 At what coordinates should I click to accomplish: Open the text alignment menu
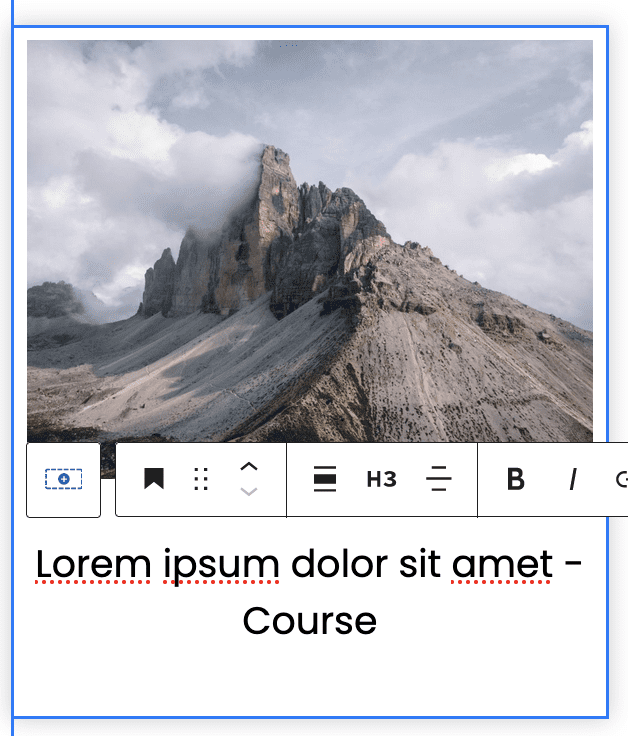(x=438, y=479)
